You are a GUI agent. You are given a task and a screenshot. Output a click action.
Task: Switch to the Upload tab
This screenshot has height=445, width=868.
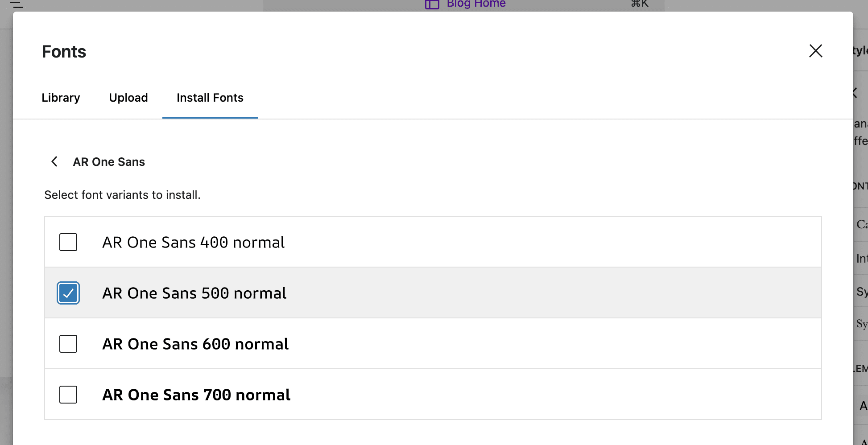pos(128,98)
